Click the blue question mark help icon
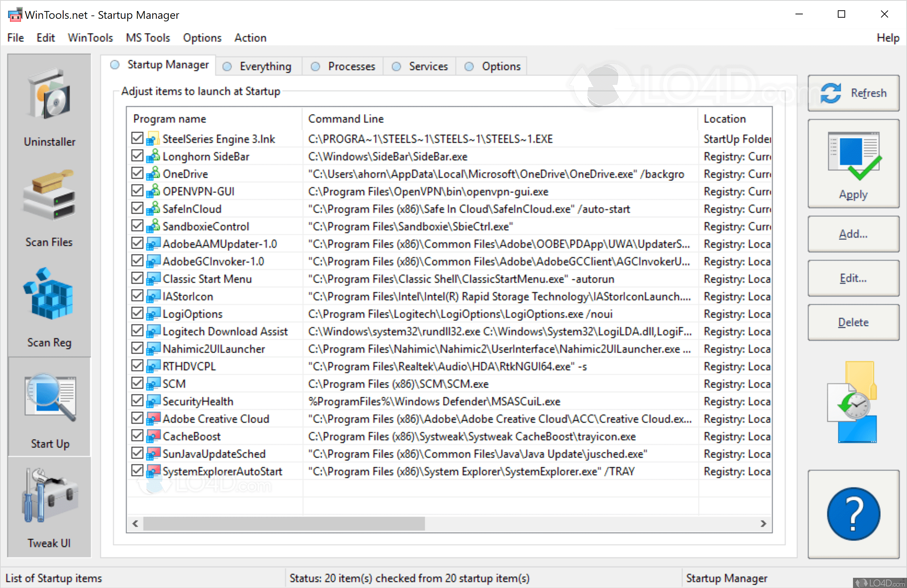The width and height of the screenshot is (907, 588). 853,514
